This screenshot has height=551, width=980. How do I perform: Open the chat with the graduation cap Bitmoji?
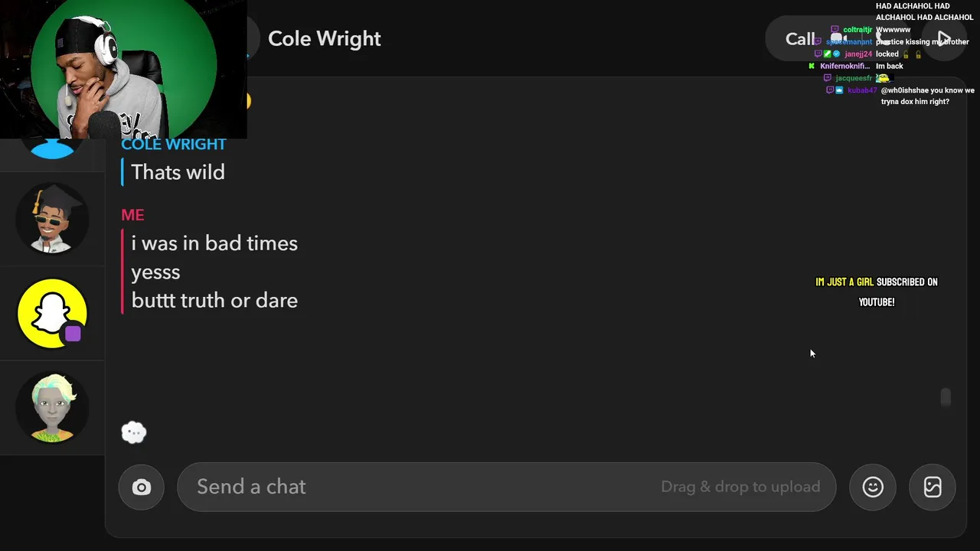coord(52,219)
